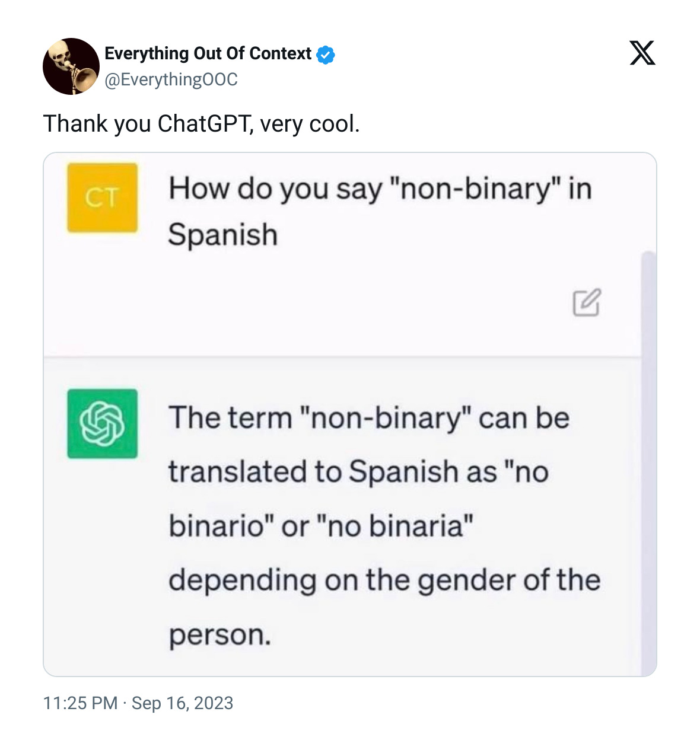The height and width of the screenshot is (753, 700).
Task: Open the embedded ChatGPT screenshot image
Action: pyautogui.click(x=350, y=414)
